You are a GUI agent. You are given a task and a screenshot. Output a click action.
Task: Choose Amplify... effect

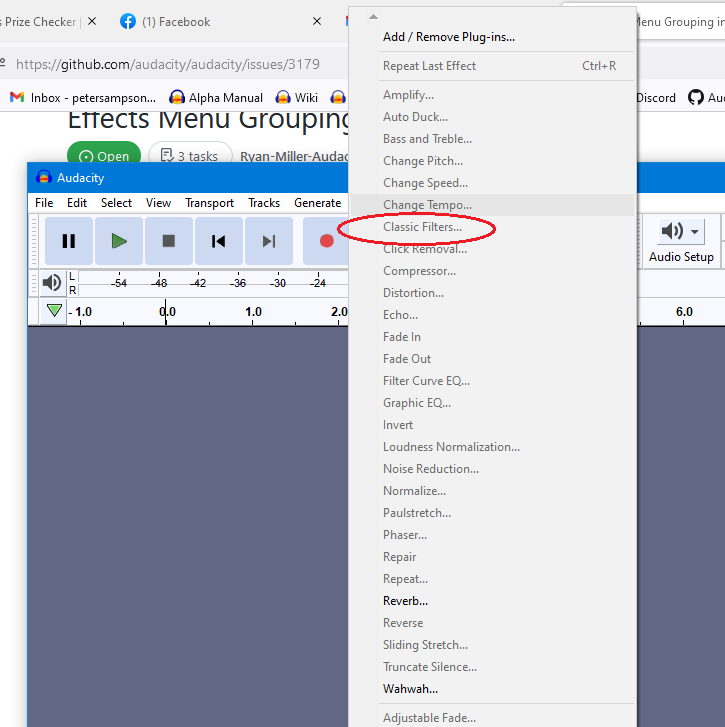[492, 95]
